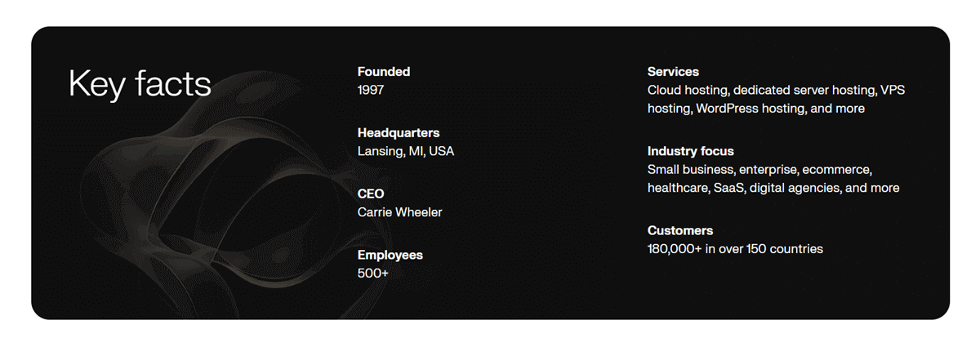The width and height of the screenshot is (980, 347).
Task: Select the 180,000+ customers value
Action: pos(675,249)
